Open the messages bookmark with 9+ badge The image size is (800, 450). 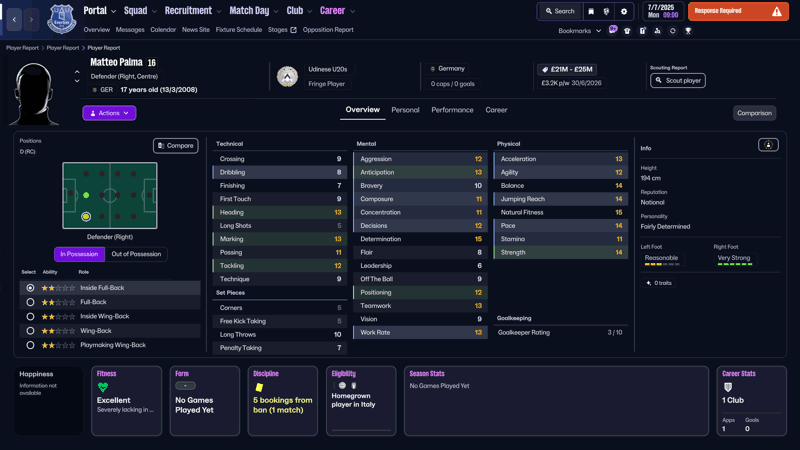[x=613, y=30]
